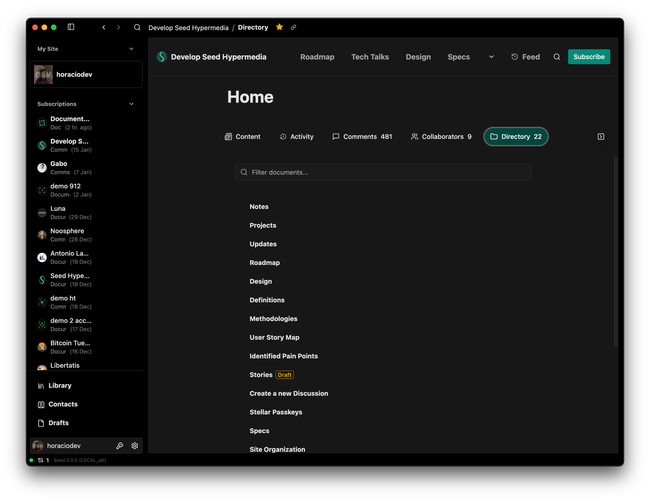Open settings gear in bottom sidebar
Viewport: 650px width, 501px height.
point(135,446)
